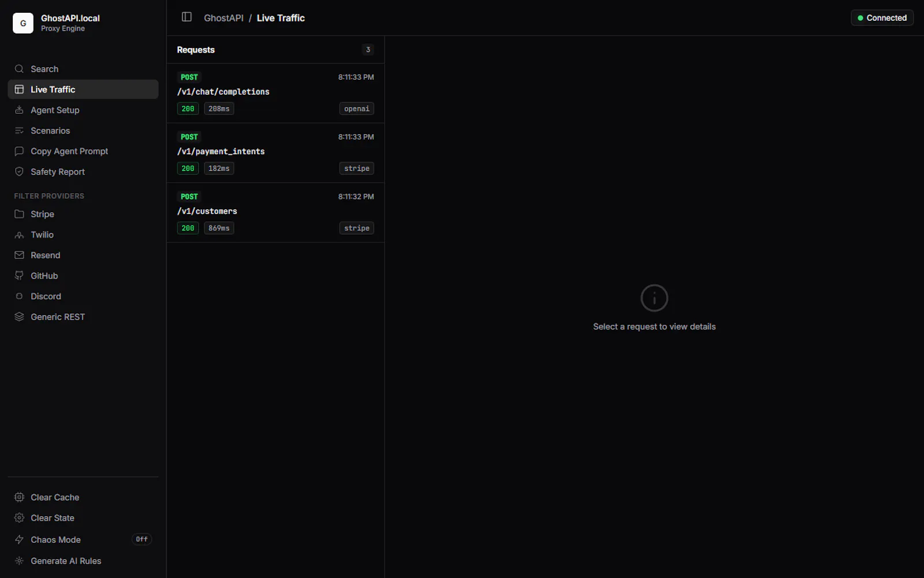Click the Copy Agent Prompt chat bubble icon
Image resolution: width=924 pixels, height=578 pixels.
[x=19, y=151]
